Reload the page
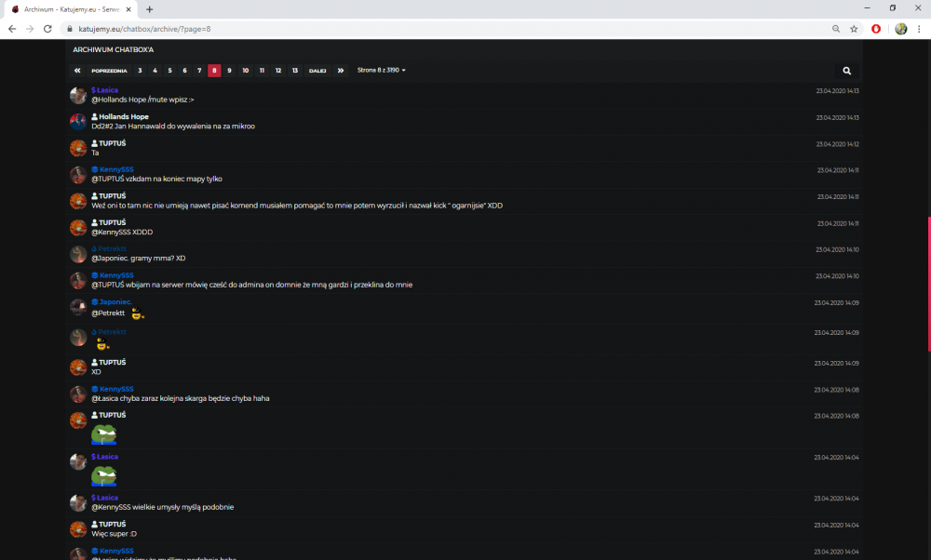The width and height of the screenshot is (931, 560). tap(47, 29)
